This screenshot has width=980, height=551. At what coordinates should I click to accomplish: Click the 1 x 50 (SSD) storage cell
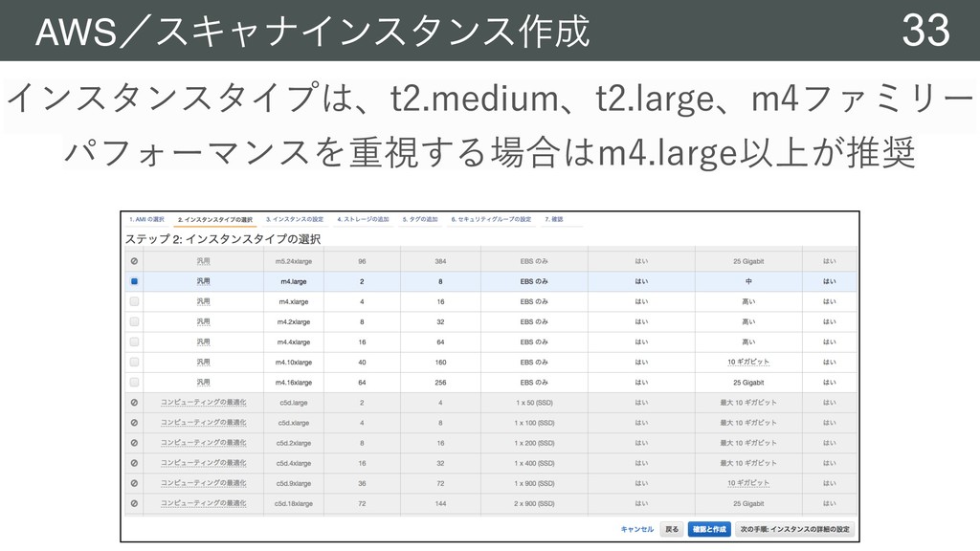tap(534, 403)
